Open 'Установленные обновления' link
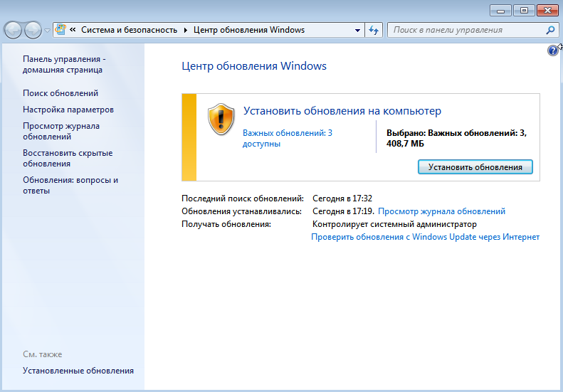 (x=78, y=371)
